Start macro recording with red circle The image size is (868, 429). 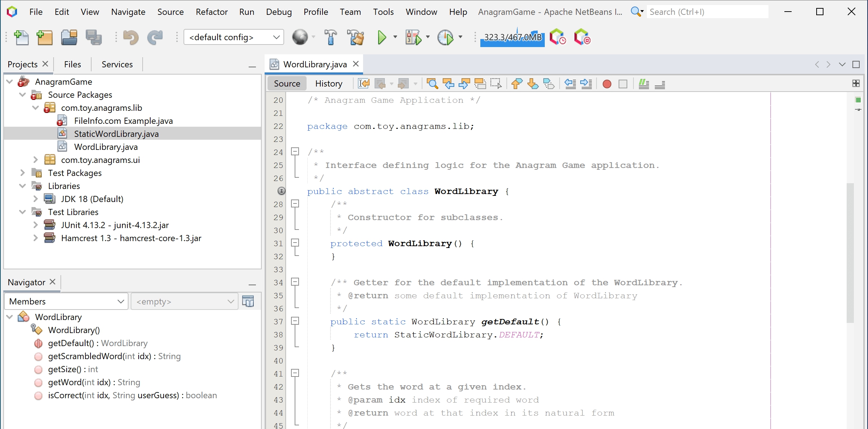click(607, 84)
